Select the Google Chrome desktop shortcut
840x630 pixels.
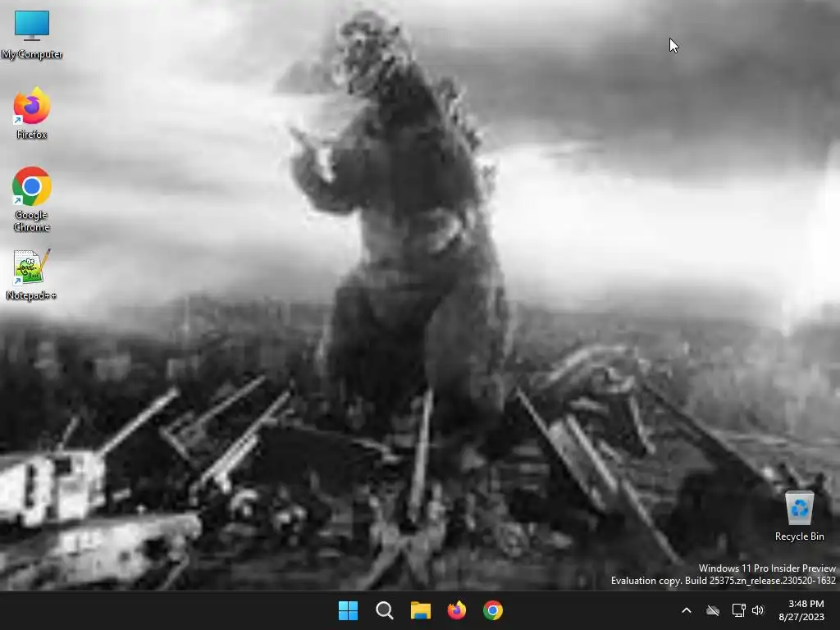point(32,199)
